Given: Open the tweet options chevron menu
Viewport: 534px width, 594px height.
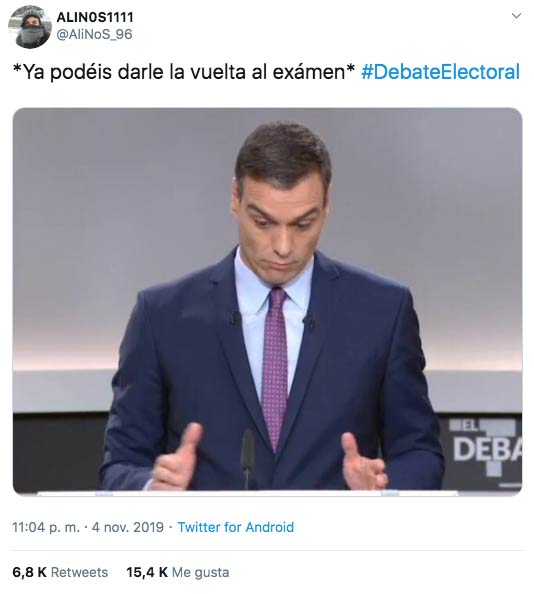Looking at the screenshot, I should (x=516, y=16).
